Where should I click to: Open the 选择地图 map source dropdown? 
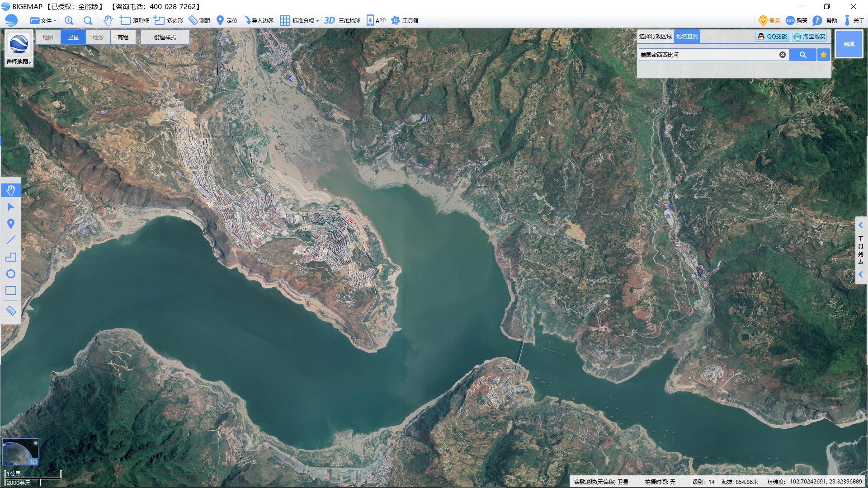coord(19,62)
